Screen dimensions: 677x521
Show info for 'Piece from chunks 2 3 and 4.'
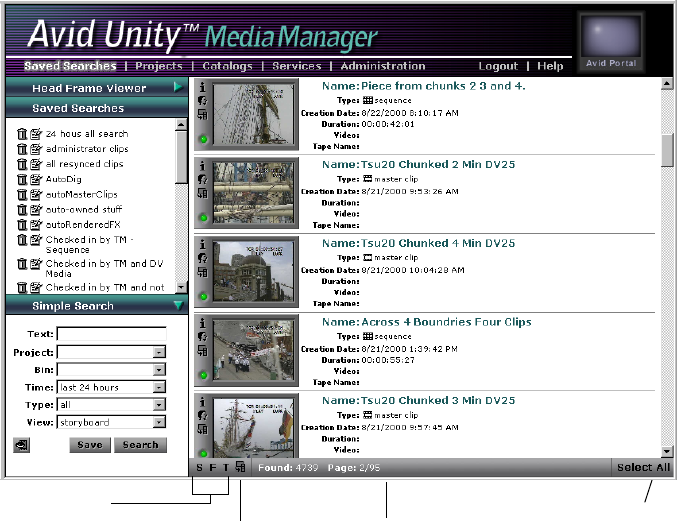[202, 87]
